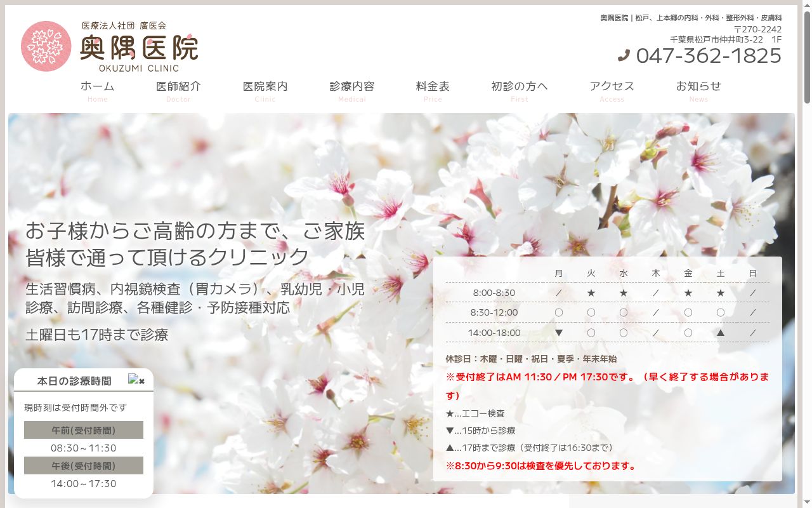Image resolution: width=812 pixels, height=508 pixels.
Task: Open the 料金表 Price page
Action: 433,91
